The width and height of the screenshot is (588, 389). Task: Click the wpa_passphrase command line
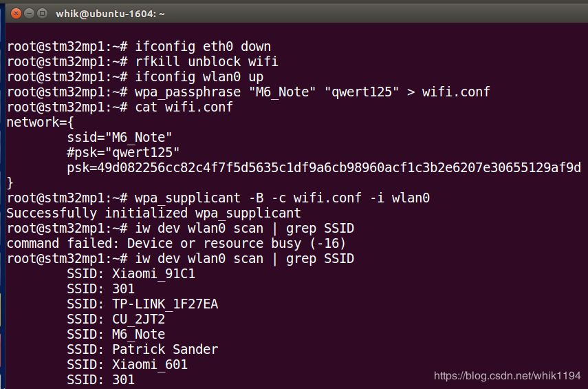(248, 92)
